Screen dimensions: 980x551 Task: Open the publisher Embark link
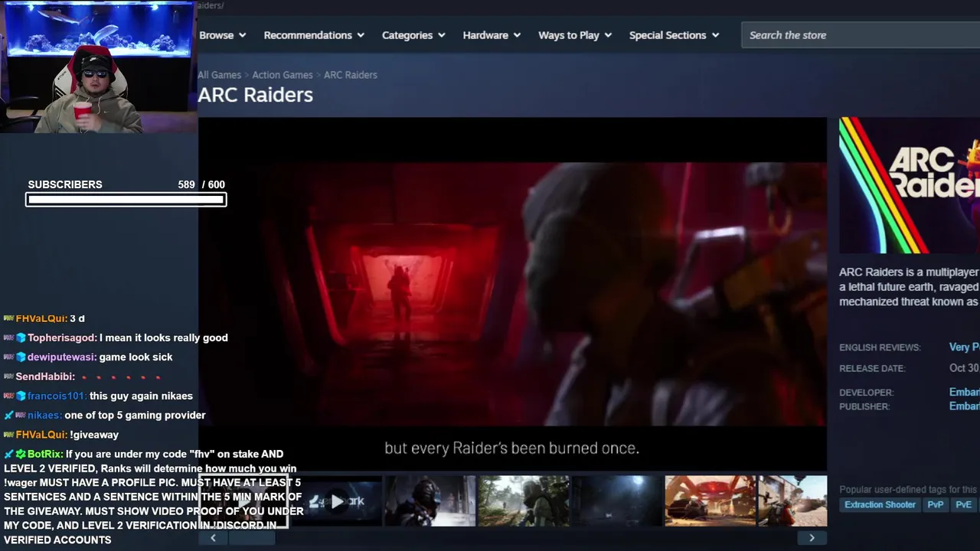pyautogui.click(x=965, y=406)
